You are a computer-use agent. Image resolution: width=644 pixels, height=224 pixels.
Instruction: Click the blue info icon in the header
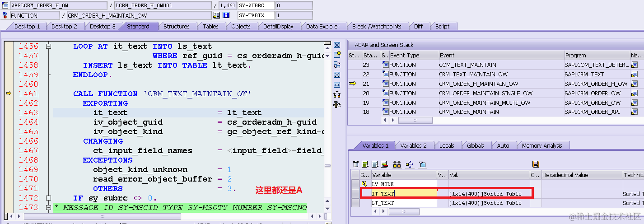coord(226,15)
